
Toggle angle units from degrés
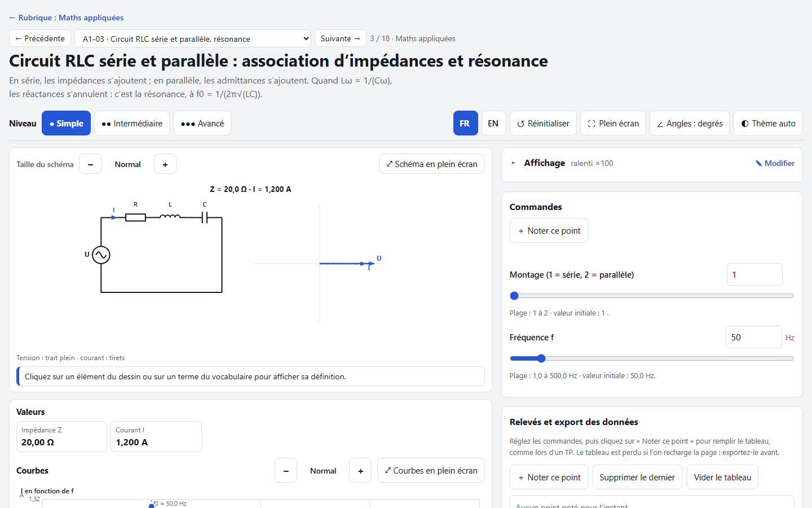(x=690, y=124)
